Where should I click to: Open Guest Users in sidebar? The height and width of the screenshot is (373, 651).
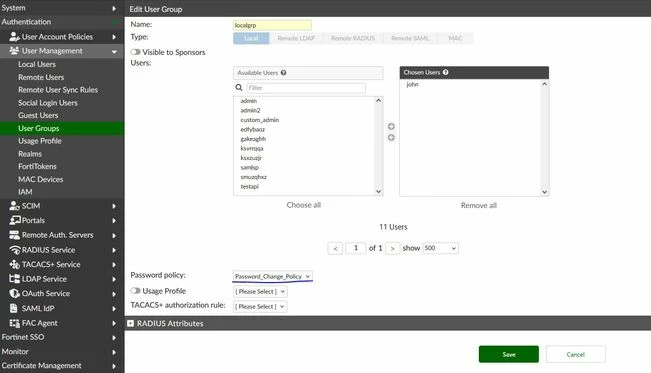click(38, 115)
